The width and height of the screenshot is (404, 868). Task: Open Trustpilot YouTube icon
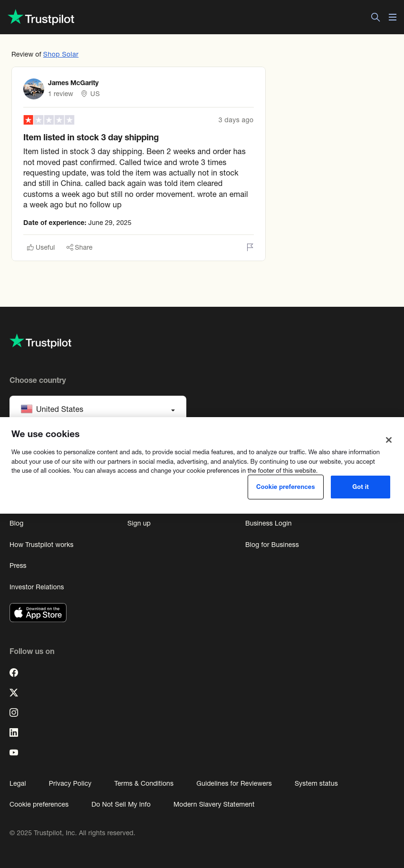tap(14, 752)
